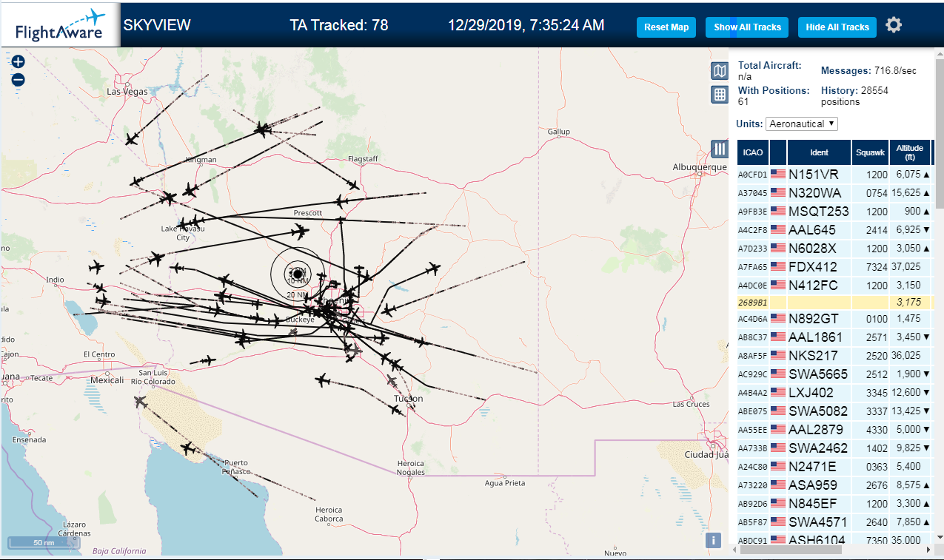Click the info button on map corner
The height and width of the screenshot is (560, 944).
[x=714, y=540]
